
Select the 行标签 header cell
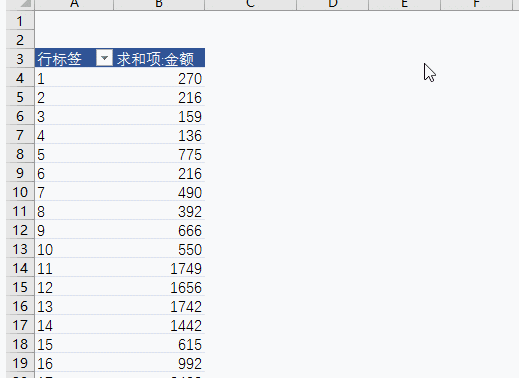(x=74, y=58)
